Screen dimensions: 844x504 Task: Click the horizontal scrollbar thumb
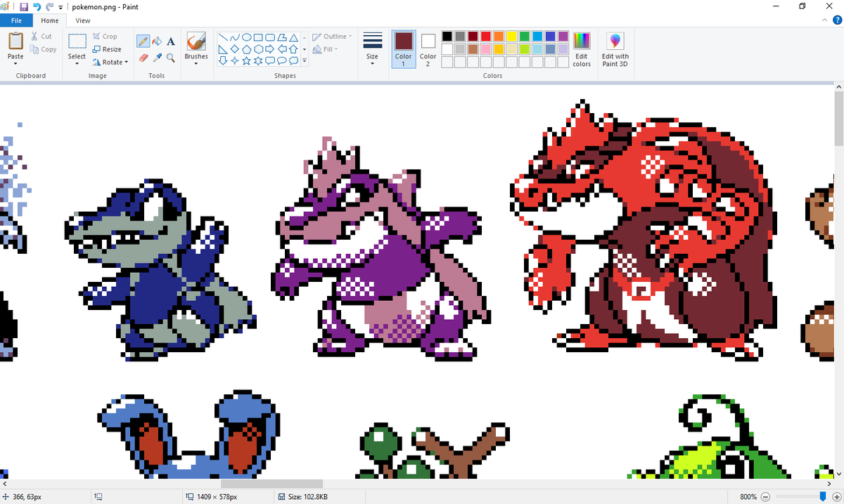coord(271,484)
